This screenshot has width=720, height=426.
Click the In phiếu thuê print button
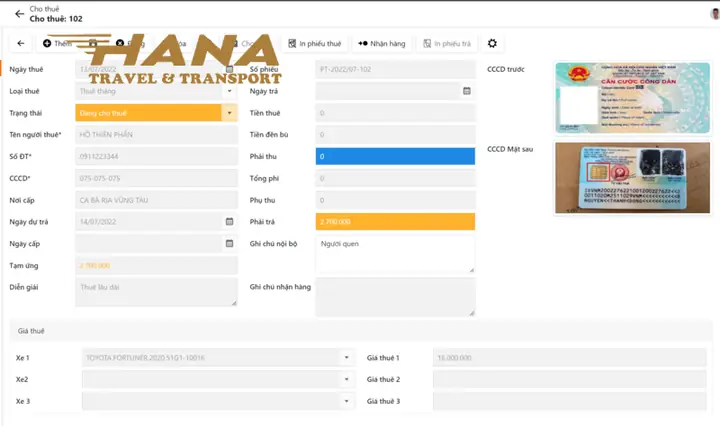click(x=314, y=44)
